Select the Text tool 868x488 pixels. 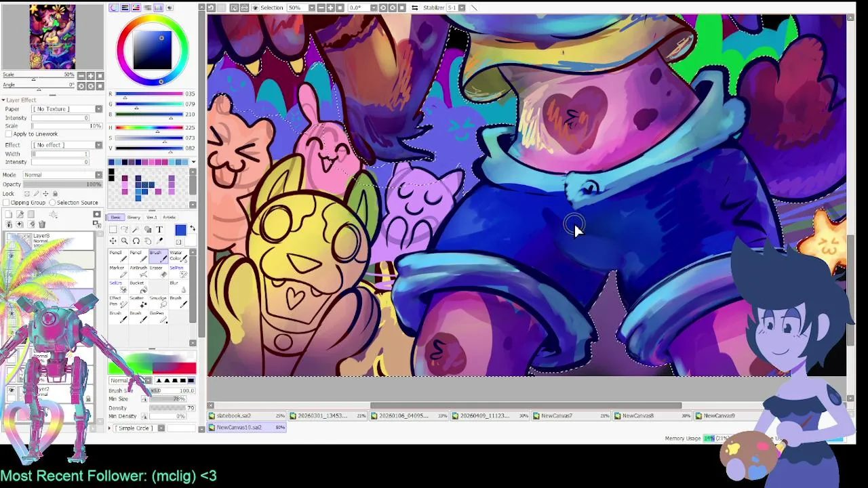(x=159, y=229)
